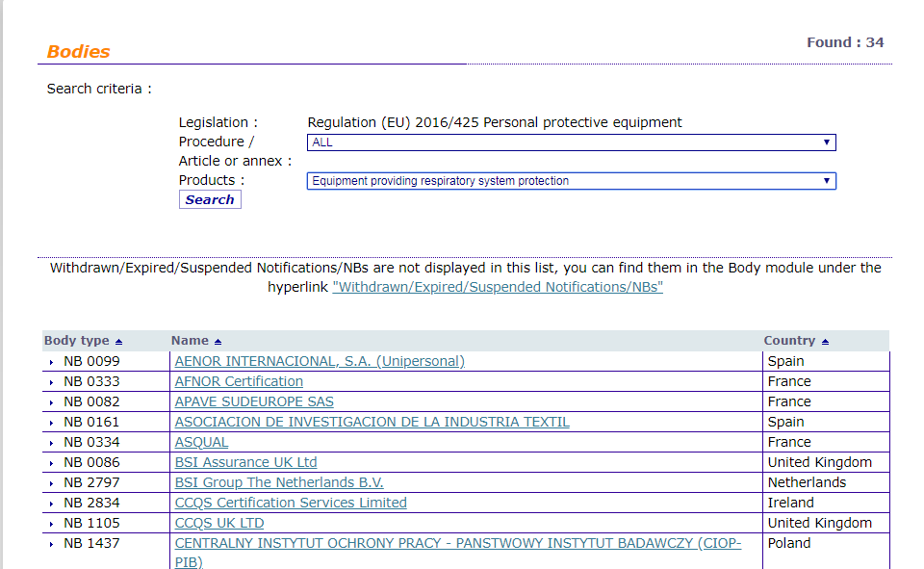Click arrow bullet beside NB 0099

[x=51, y=362]
